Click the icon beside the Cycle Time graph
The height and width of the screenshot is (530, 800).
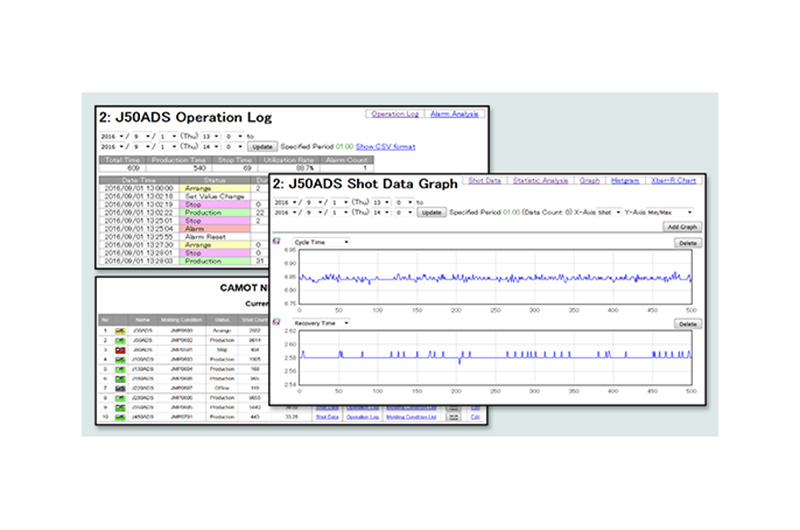click(x=276, y=242)
